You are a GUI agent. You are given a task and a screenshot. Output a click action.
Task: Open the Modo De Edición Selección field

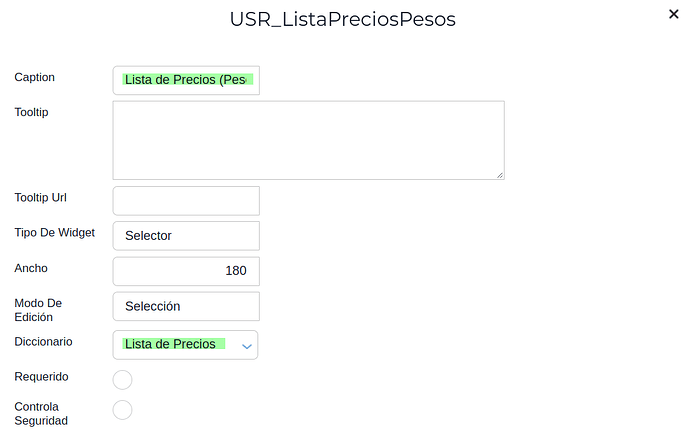coord(186,306)
